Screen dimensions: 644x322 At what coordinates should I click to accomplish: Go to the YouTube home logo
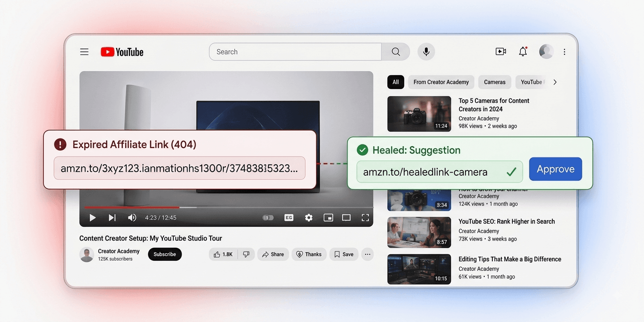pyautogui.click(x=122, y=52)
